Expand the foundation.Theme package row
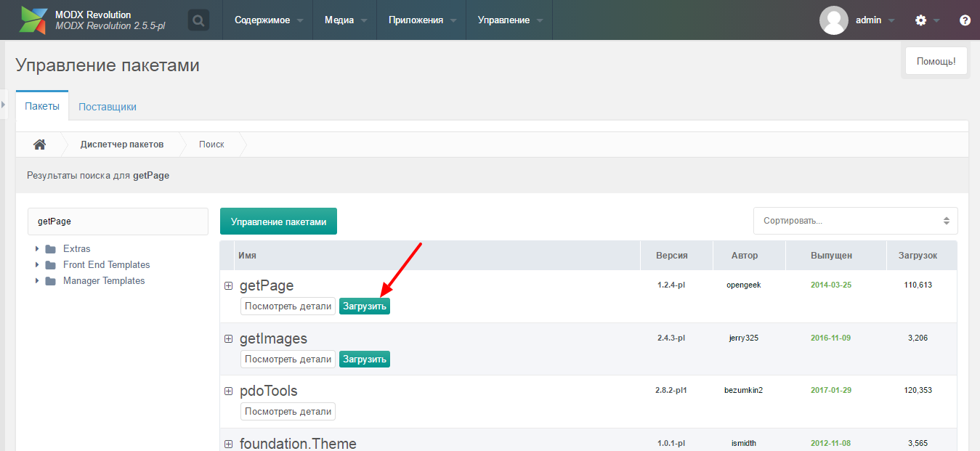This screenshot has width=980, height=451. (228, 444)
